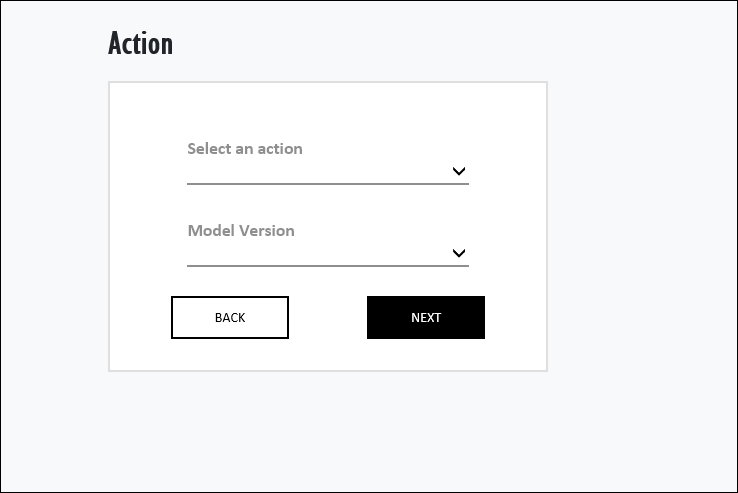
Task: Click the "Model Version" label text
Action: pos(241,231)
